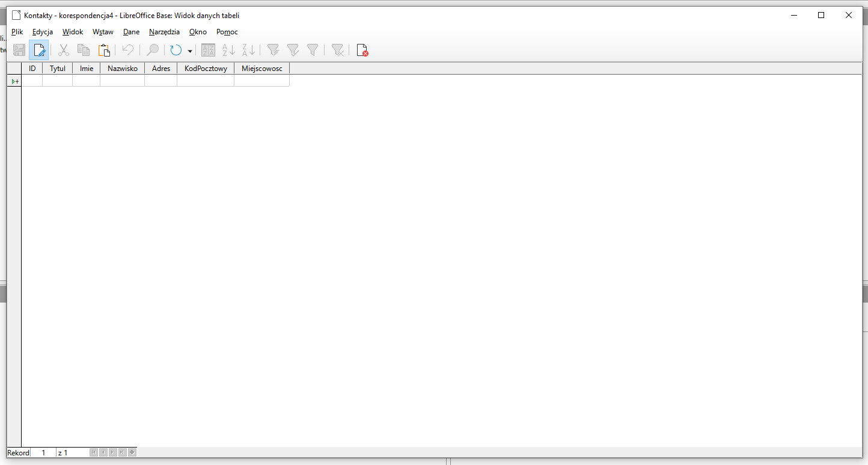
Task: Open the Pomoc menu
Action: click(x=227, y=32)
